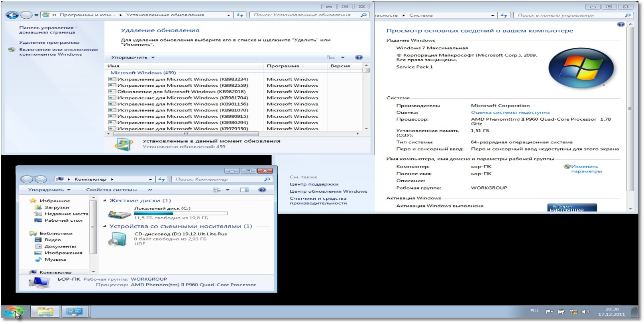Image resolution: width=644 pixels, height=324 pixels.
Task: Click in the Поиск: Установленные обновления search box
Action: pyautogui.click(x=304, y=15)
